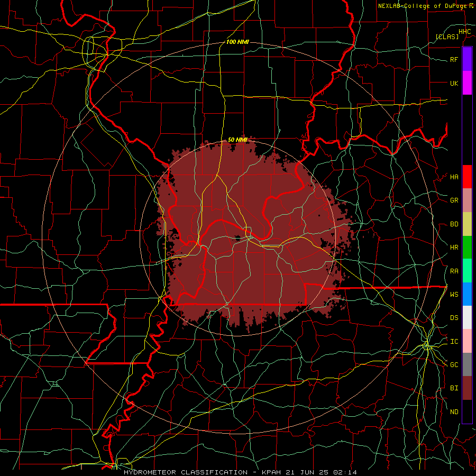This screenshot has width=476, height=476.
Task: Click the DS white legend swatch
Action: point(467,317)
